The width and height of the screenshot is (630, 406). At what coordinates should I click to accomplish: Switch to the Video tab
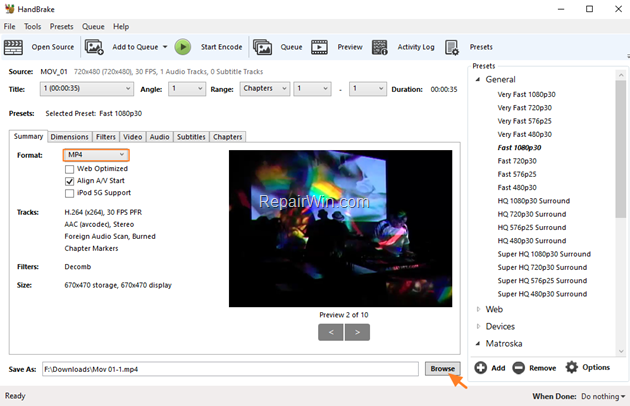tap(133, 137)
